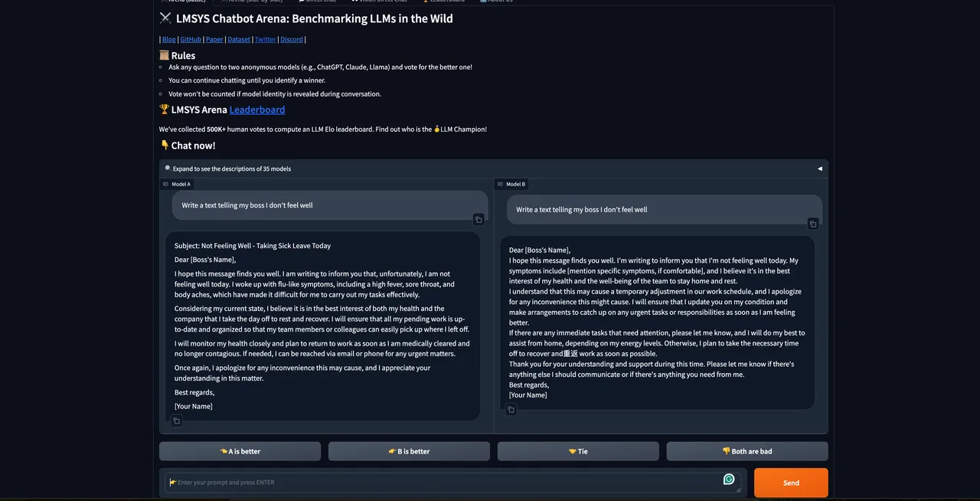This screenshot has height=501, width=980.
Task: Copy the user prompt in Model B panel
Action: pyautogui.click(x=813, y=224)
